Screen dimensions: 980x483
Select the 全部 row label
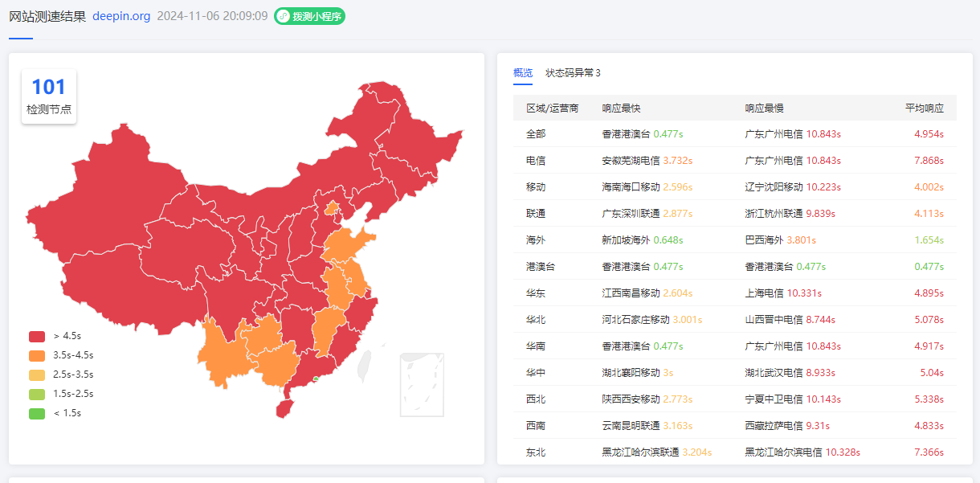click(x=536, y=134)
